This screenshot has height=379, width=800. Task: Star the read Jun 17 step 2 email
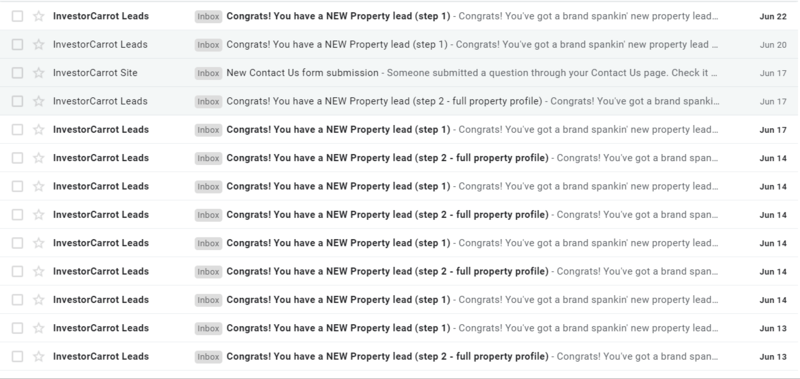[x=39, y=101]
